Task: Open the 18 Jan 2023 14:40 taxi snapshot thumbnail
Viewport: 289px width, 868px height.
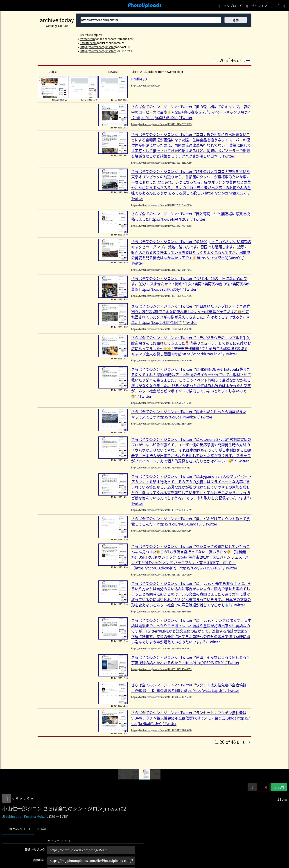Action: point(113,180)
